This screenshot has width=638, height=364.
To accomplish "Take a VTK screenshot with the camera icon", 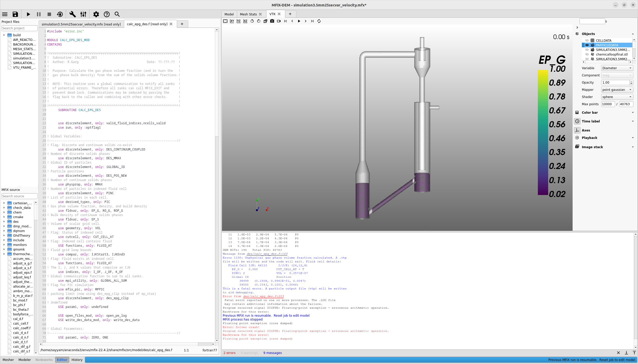I will (x=272, y=21).
